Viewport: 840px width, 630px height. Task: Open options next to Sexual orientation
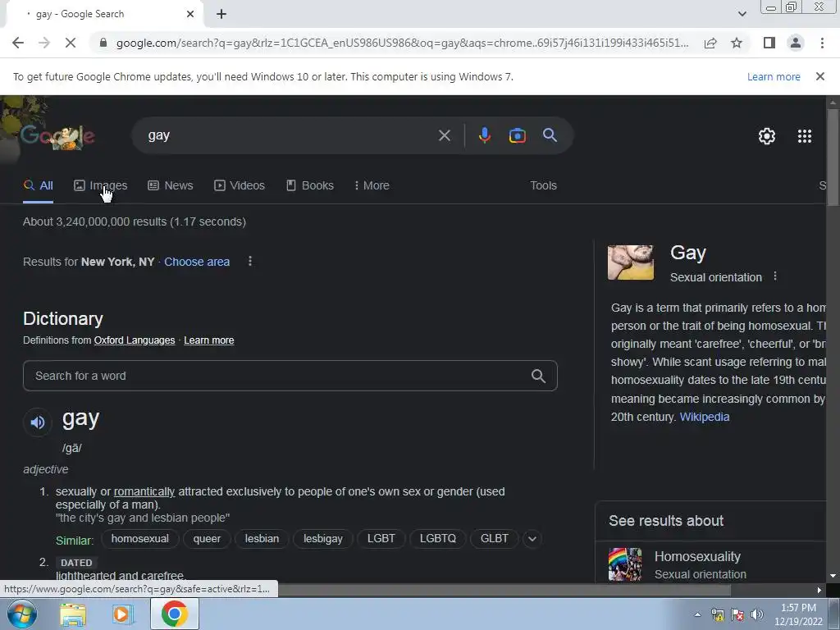[774, 276]
